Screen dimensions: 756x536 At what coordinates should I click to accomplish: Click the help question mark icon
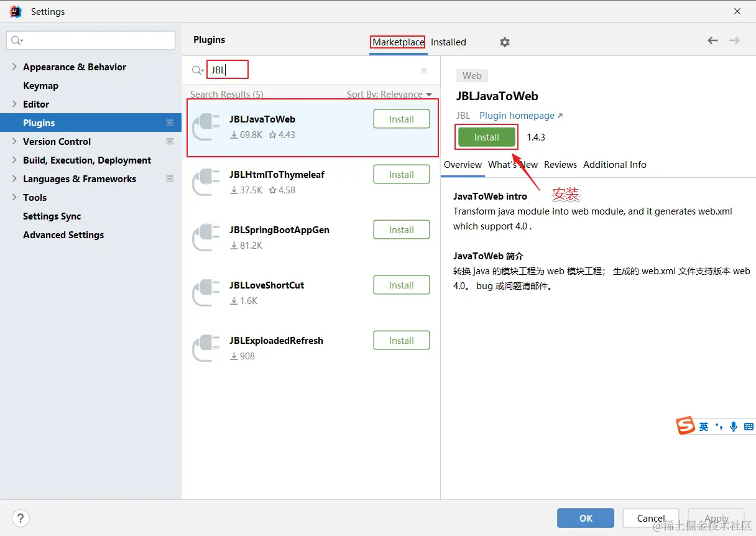tap(21, 518)
